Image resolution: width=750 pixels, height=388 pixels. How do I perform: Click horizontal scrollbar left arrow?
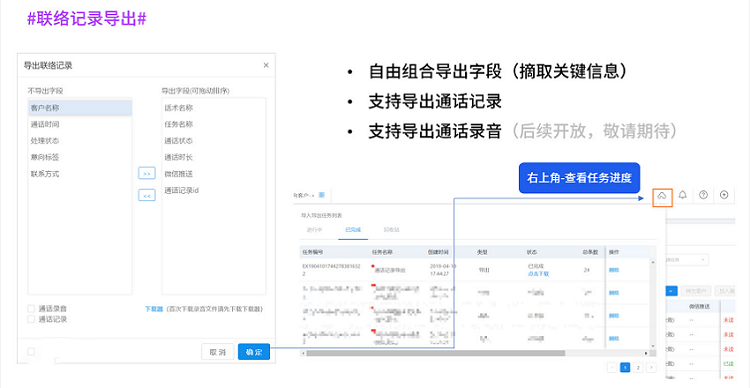tap(303, 353)
